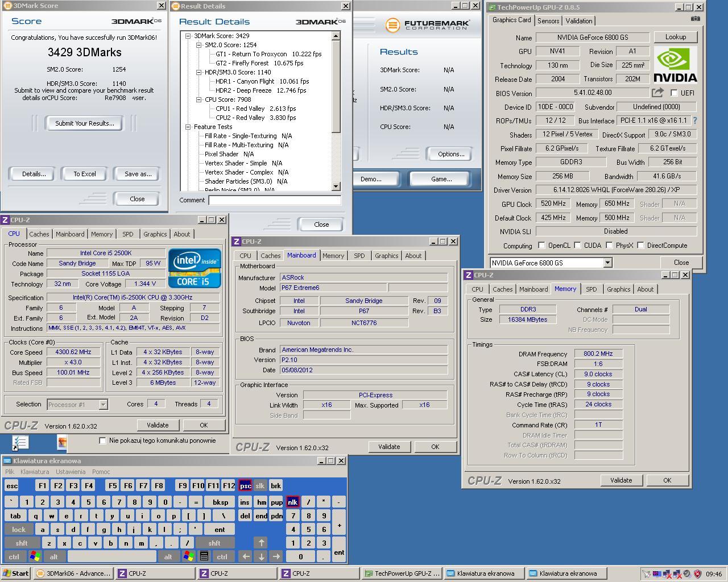The width and height of the screenshot is (728, 582).
Task: Click the context menu key on keyboard
Action: [204, 556]
